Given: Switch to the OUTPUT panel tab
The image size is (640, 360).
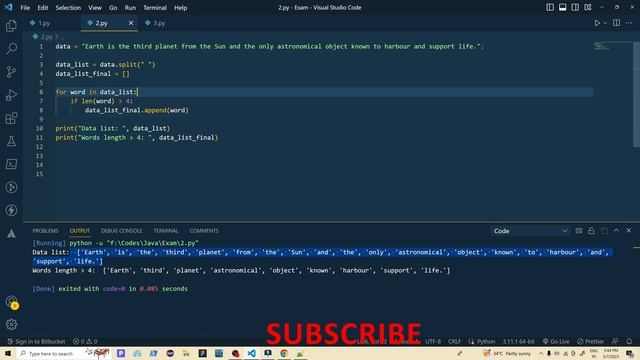Looking at the screenshot, I should 80,231.
